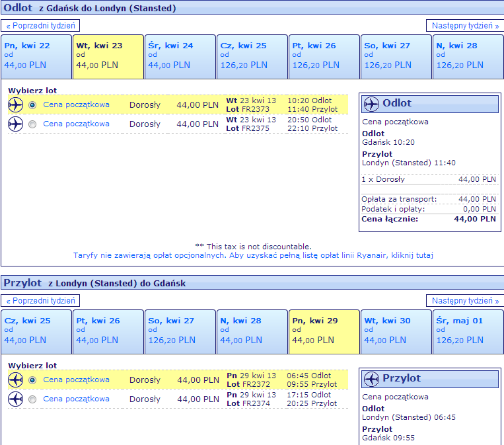
Task: Select radio button for 10:20 Gdańsk departure
Action: pos(32,105)
